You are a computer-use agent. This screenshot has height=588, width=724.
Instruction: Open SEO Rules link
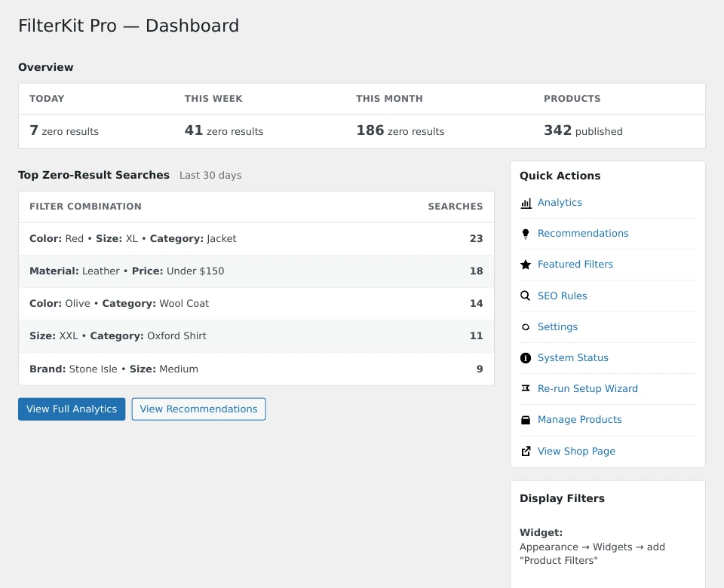click(x=563, y=296)
